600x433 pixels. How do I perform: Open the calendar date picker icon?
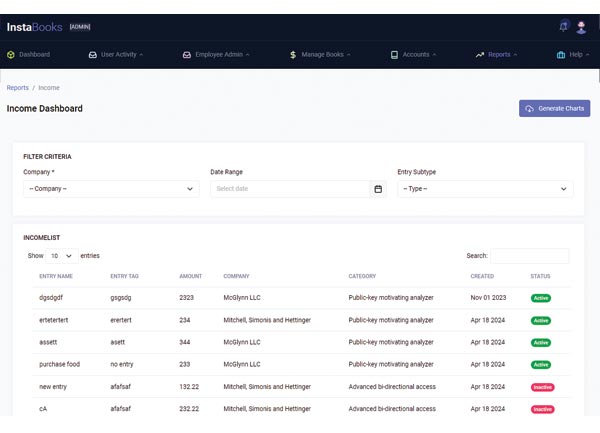tap(378, 188)
